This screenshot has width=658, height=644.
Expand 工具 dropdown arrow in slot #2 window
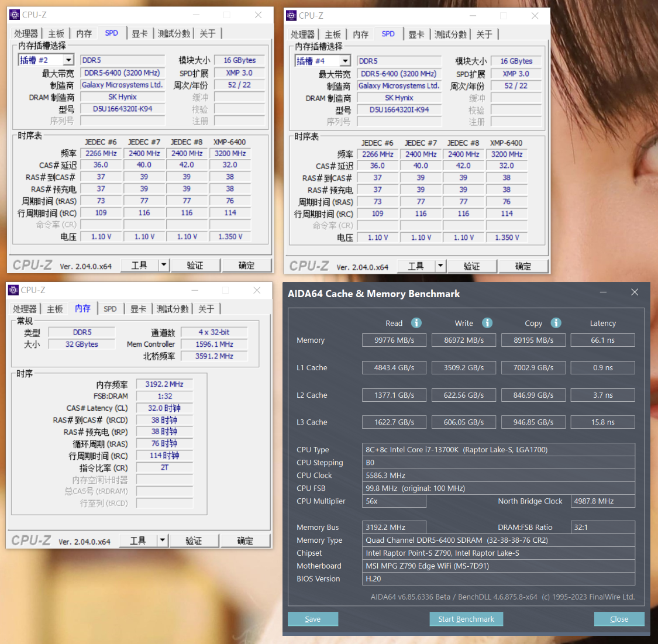point(164,265)
